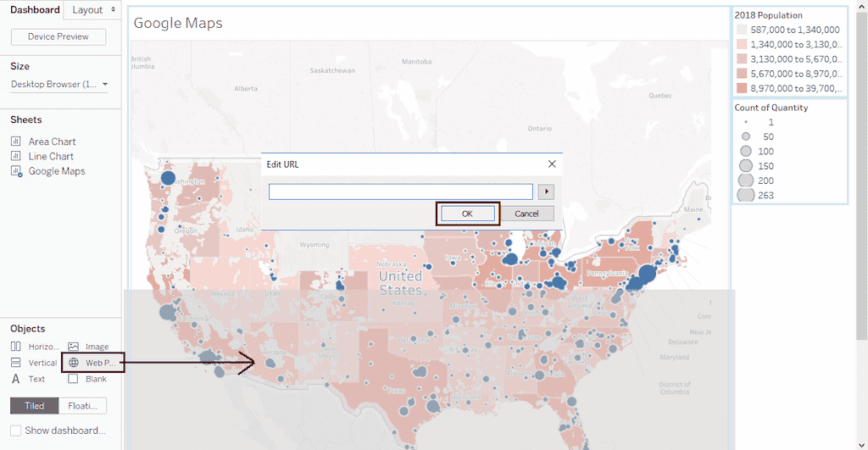Click the 8,970,000 to 39,700,000 population swatch
The width and height of the screenshot is (868, 450).
coord(741,88)
